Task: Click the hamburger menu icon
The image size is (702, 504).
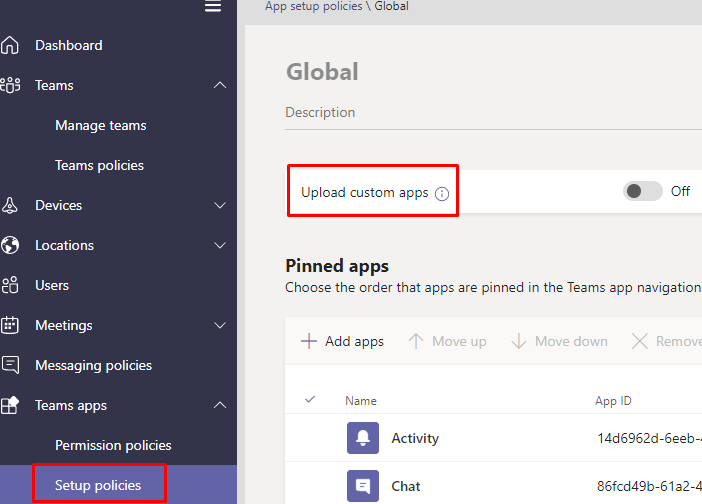Action: coord(213,6)
